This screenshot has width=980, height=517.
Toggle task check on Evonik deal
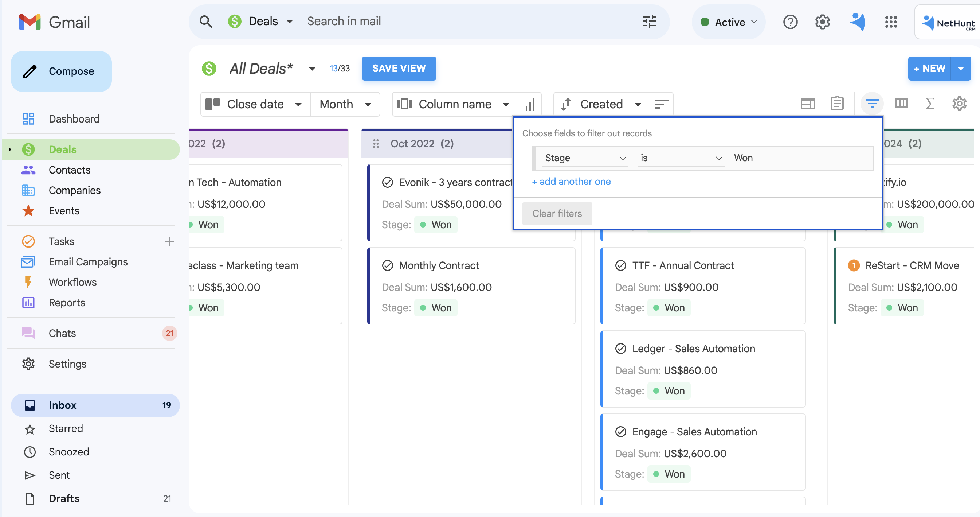(x=387, y=182)
